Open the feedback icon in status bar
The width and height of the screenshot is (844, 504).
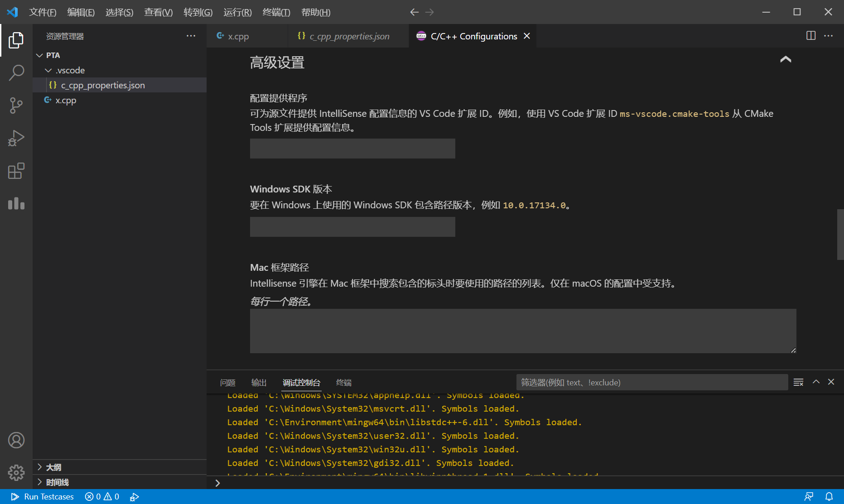[x=809, y=497]
